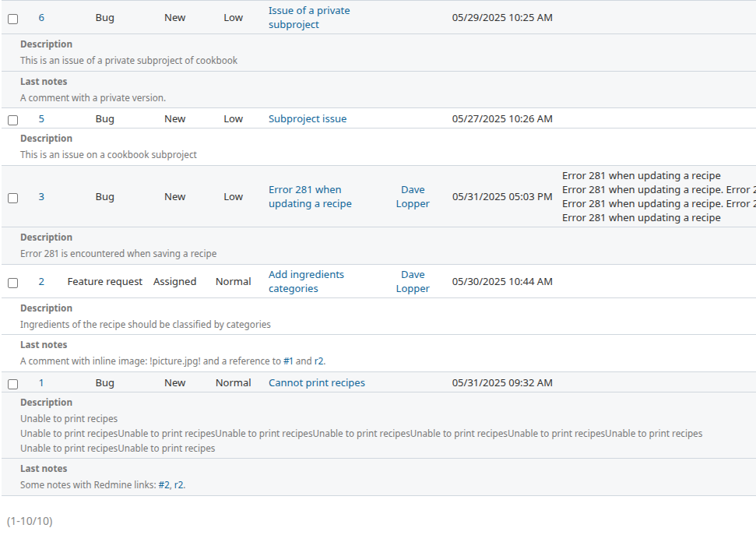This screenshot has height=535, width=756.
Task: Follow the #2 link in Cannot print recipes notes
Action: 164,484
